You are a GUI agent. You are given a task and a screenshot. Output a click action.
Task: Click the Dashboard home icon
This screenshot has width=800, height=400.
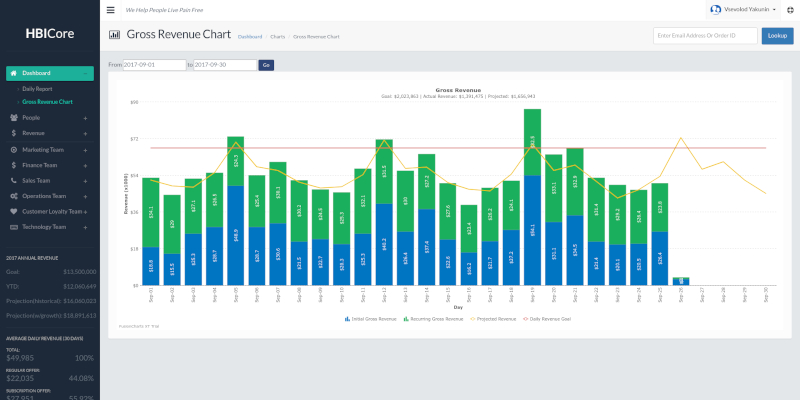[x=14, y=73]
